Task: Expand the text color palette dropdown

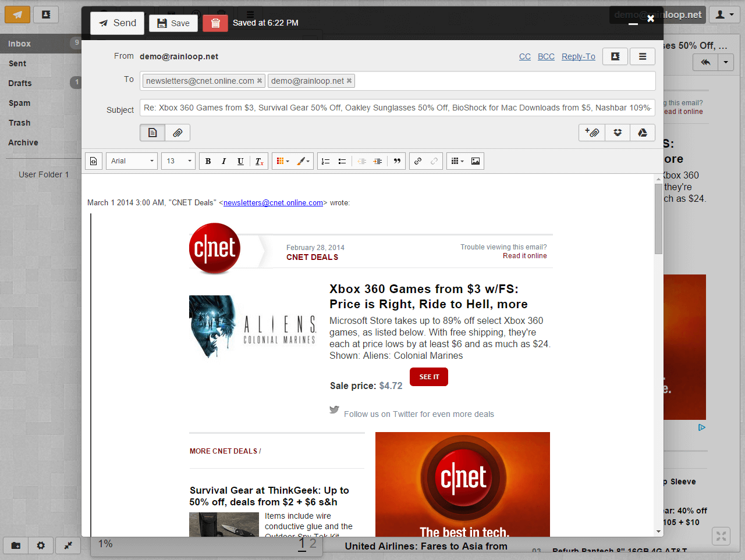Action: click(283, 161)
